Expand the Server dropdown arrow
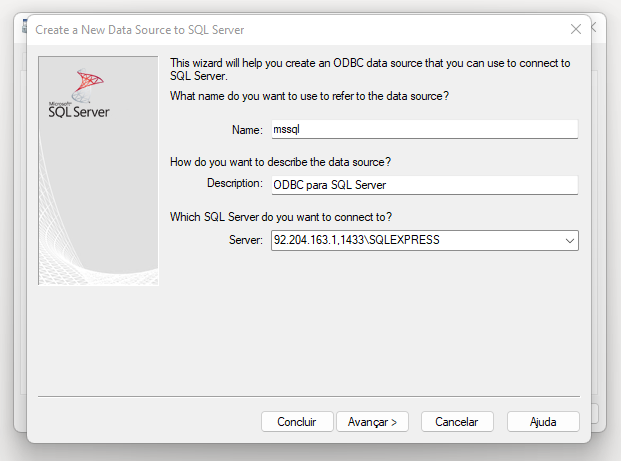 570,240
